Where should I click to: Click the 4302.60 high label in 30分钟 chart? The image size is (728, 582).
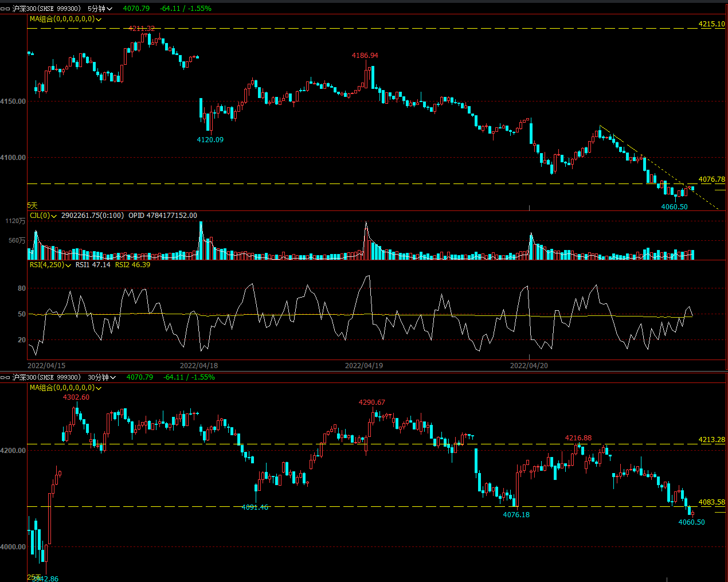click(x=76, y=397)
